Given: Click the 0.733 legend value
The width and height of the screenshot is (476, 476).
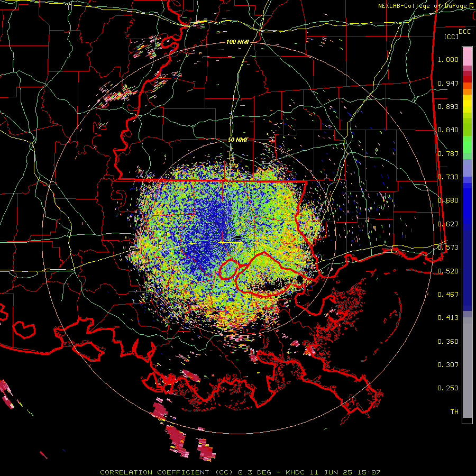Looking at the screenshot, I should click(x=448, y=177).
